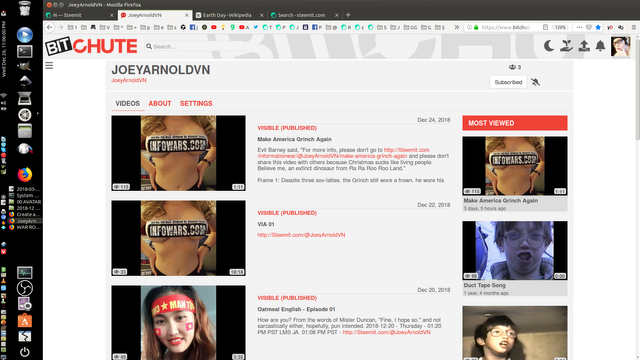The height and width of the screenshot is (360, 640).
Task: Open the SETTINGS tab
Action: tap(196, 104)
